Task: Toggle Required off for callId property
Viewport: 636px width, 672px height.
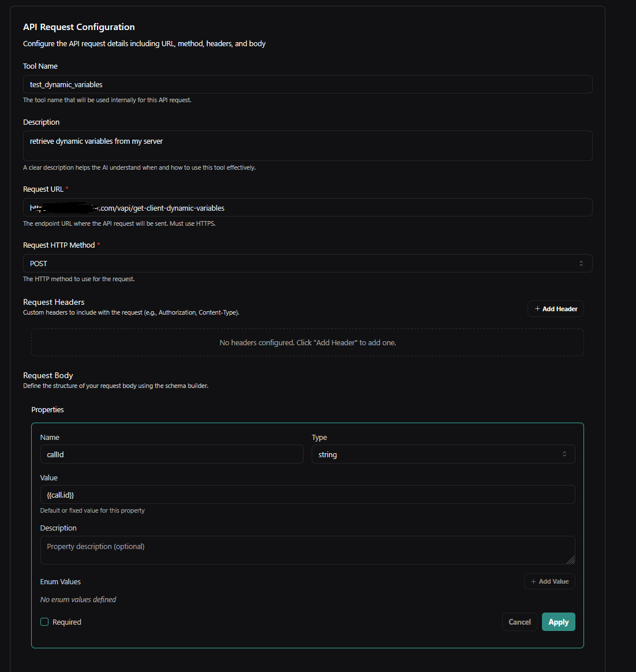Action: point(44,622)
